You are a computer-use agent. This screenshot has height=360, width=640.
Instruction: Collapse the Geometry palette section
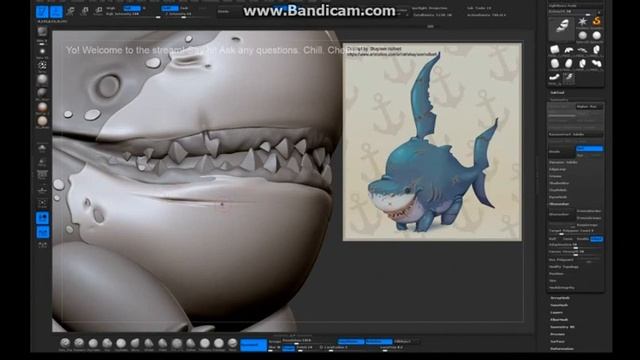point(559,99)
